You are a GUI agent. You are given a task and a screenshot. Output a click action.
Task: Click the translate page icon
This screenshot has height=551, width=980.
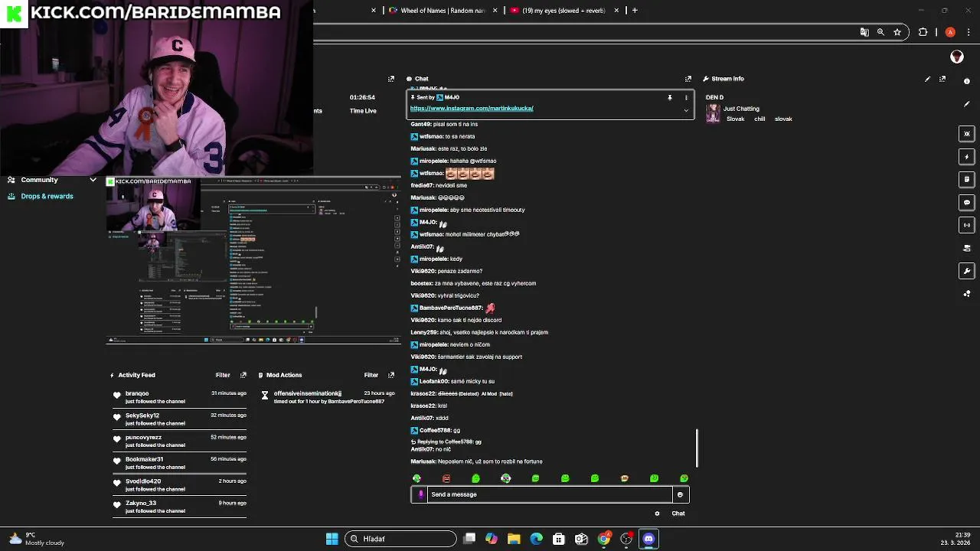[x=864, y=32]
